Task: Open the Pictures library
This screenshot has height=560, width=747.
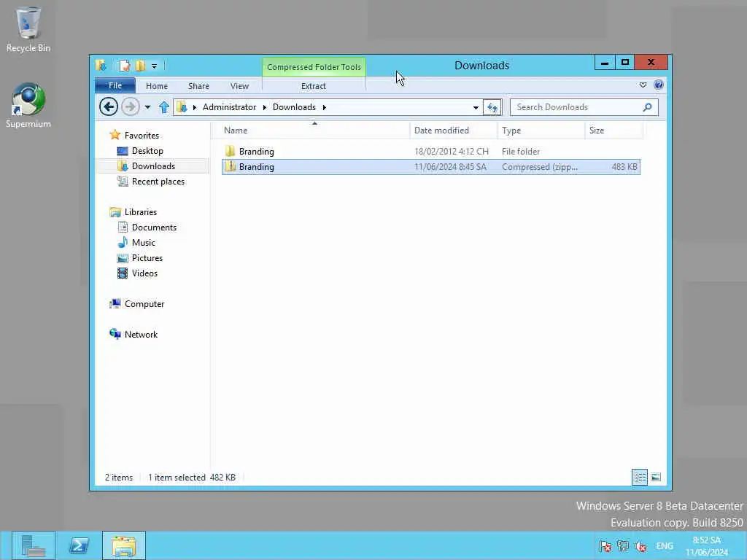Action: [147, 257]
